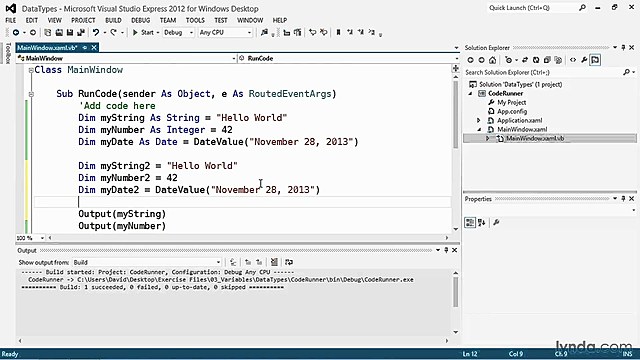Screen dimensions: 640x360
Task: Open the PROJECT menu
Action: click(x=83, y=20)
